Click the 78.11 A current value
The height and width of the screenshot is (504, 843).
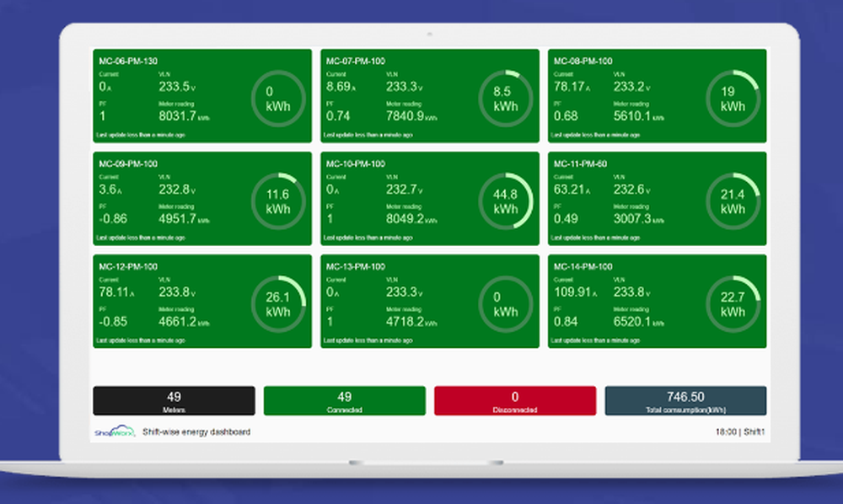[x=116, y=292]
